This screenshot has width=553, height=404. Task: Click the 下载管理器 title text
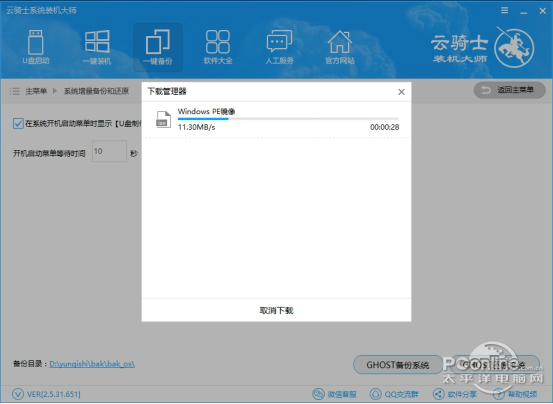(167, 92)
